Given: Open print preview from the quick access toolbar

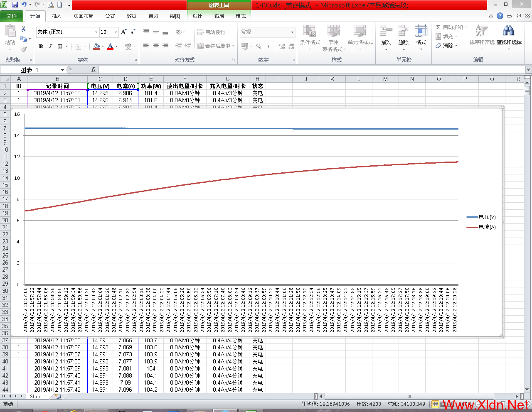Looking at the screenshot, I should pyautogui.click(x=51, y=5).
